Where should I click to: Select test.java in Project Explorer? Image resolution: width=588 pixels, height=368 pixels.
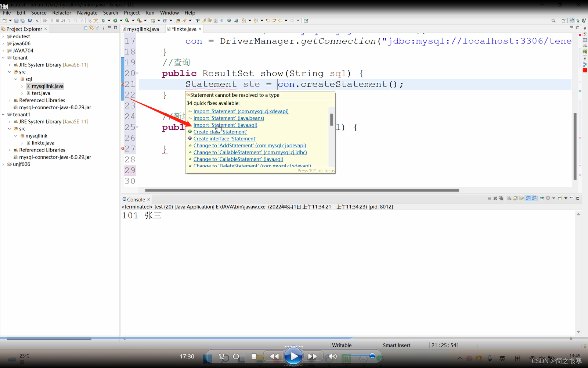[x=41, y=93]
